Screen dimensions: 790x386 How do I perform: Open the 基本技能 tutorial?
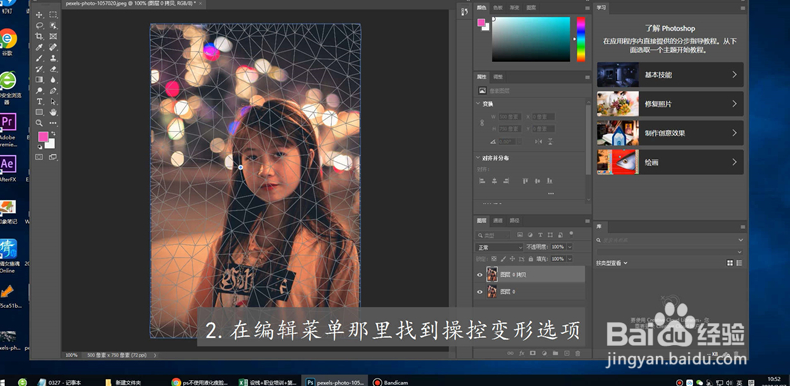[670, 75]
